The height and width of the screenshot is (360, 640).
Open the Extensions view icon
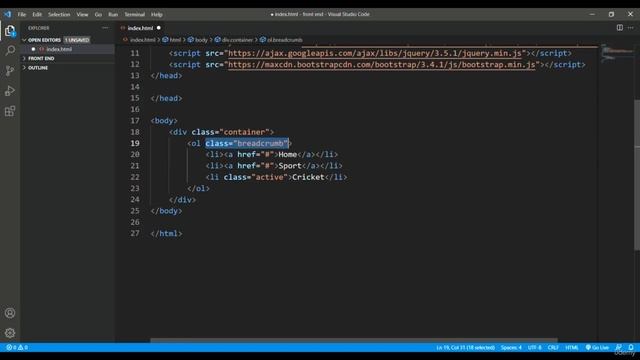pyautogui.click(x=10, y=111)
